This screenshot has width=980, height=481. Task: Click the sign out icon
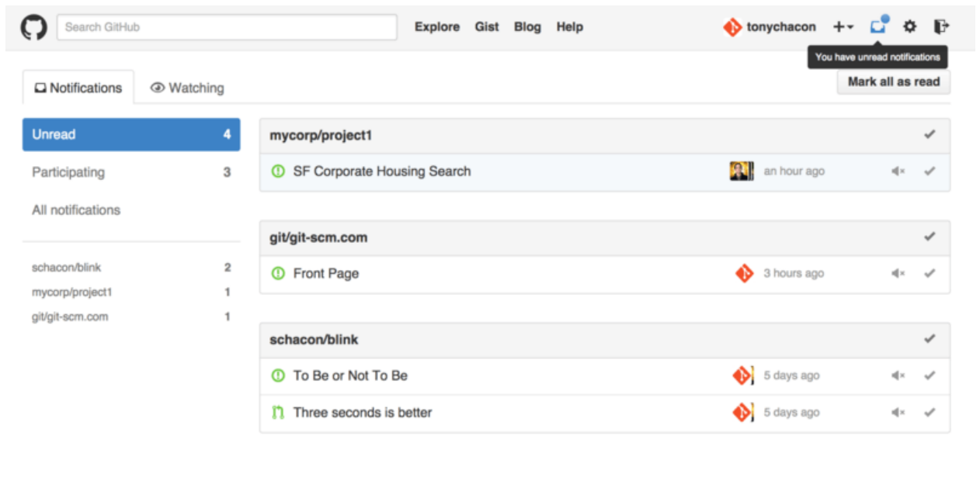pos(941,27)
